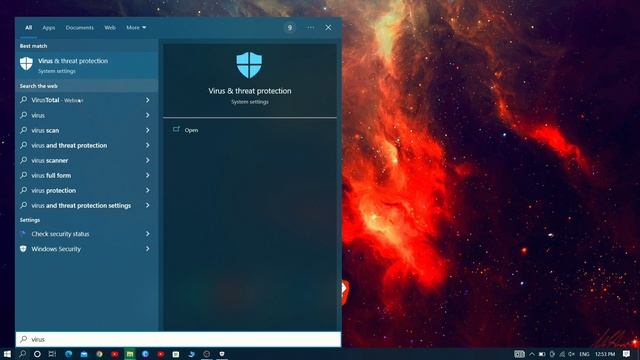
Task: Expand the 'virus scanner' suggestion arrow
Action: (x=147, y=160)
